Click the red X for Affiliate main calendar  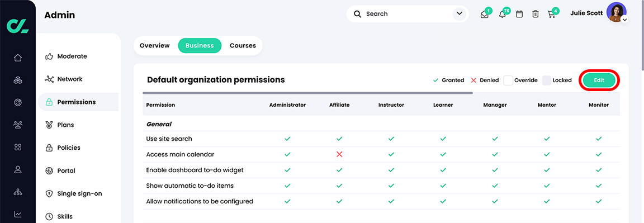tap(339, 154)
